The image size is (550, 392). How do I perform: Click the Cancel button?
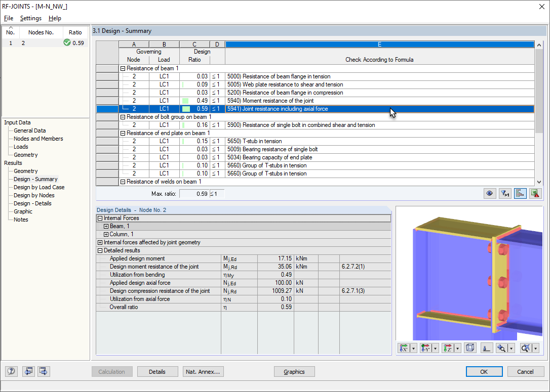pos(525,372)
